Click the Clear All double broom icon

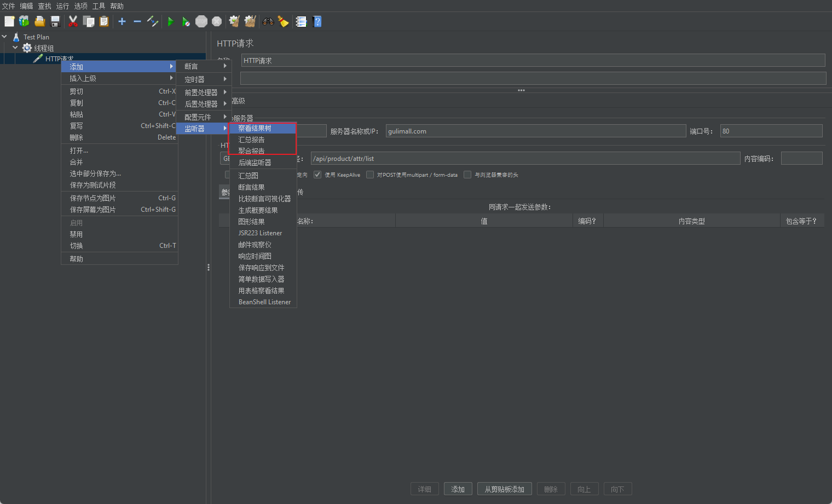point(250,21)
